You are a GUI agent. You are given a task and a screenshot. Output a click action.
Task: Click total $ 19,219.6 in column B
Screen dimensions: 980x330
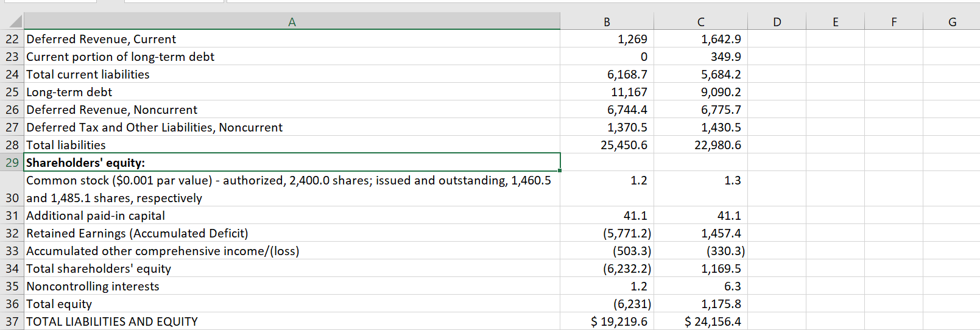(607, 321)
